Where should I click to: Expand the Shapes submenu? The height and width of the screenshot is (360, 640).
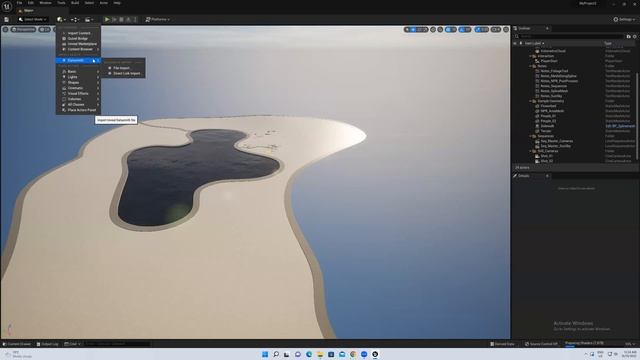[78, 82]
